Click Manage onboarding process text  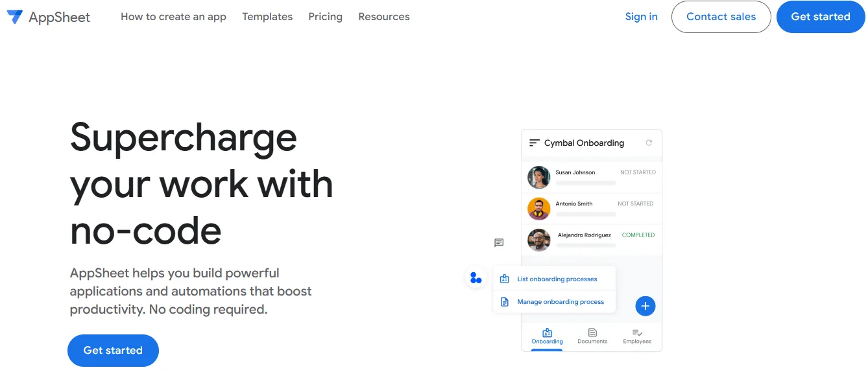[x=561, y=302]
